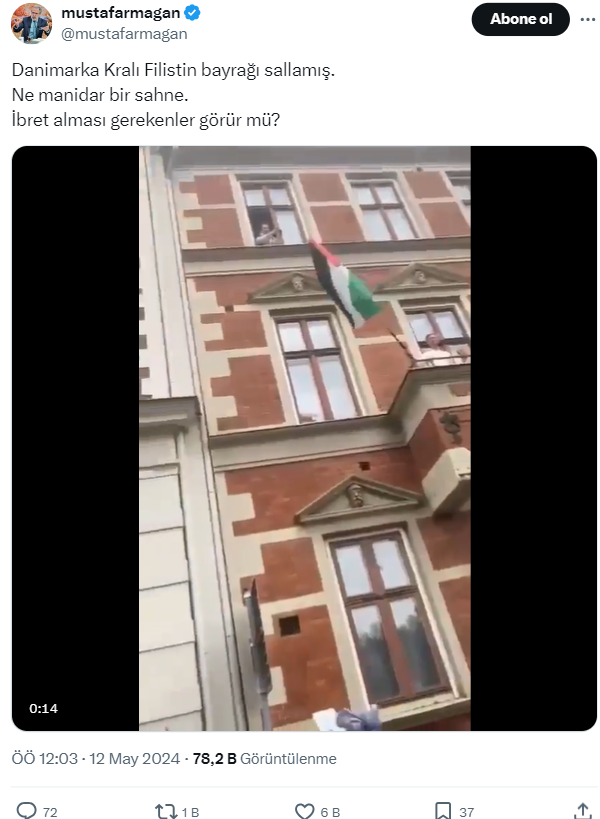View the 78,2 B Görüntülenme count

coord(265,758)
